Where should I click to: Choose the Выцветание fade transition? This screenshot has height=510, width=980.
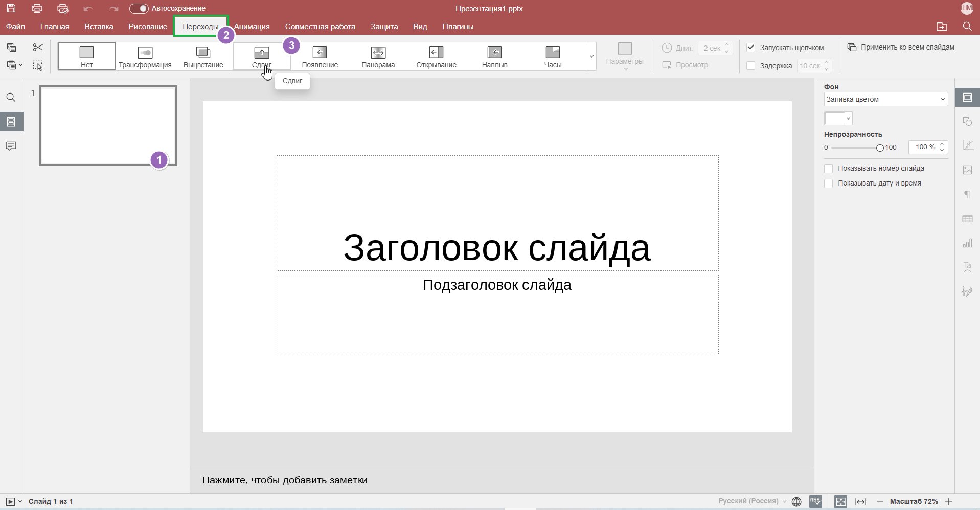203,56
